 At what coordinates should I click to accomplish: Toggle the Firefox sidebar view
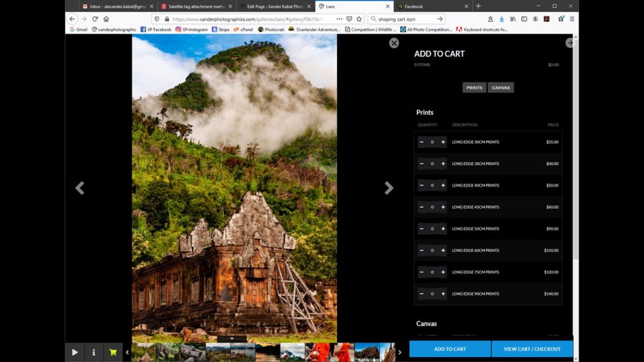pyautogui.click(x=524, y=19)
